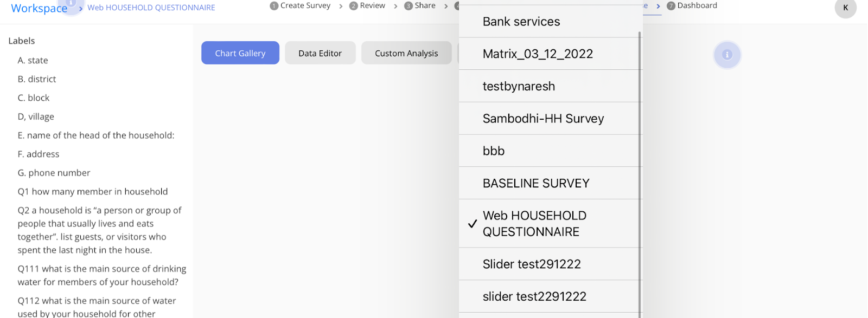Screen dimensions: 868x318
Task: Select 'Q1 how many member in household' label
Action: pos(93,192)
